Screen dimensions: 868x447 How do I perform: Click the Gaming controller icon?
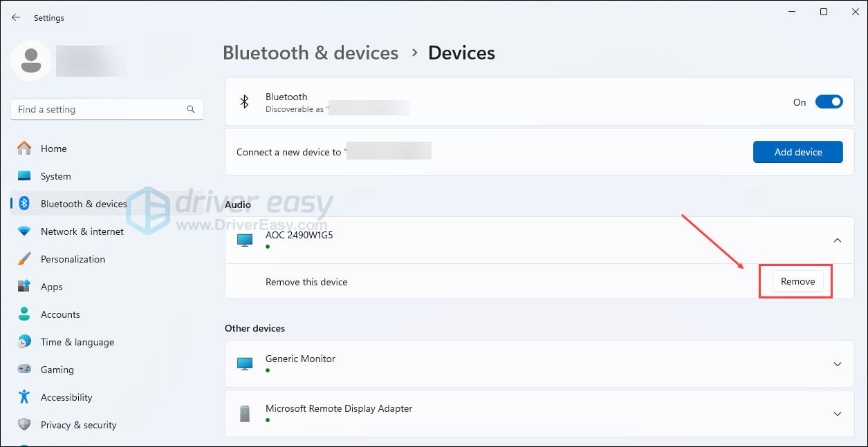coord(24,370)
